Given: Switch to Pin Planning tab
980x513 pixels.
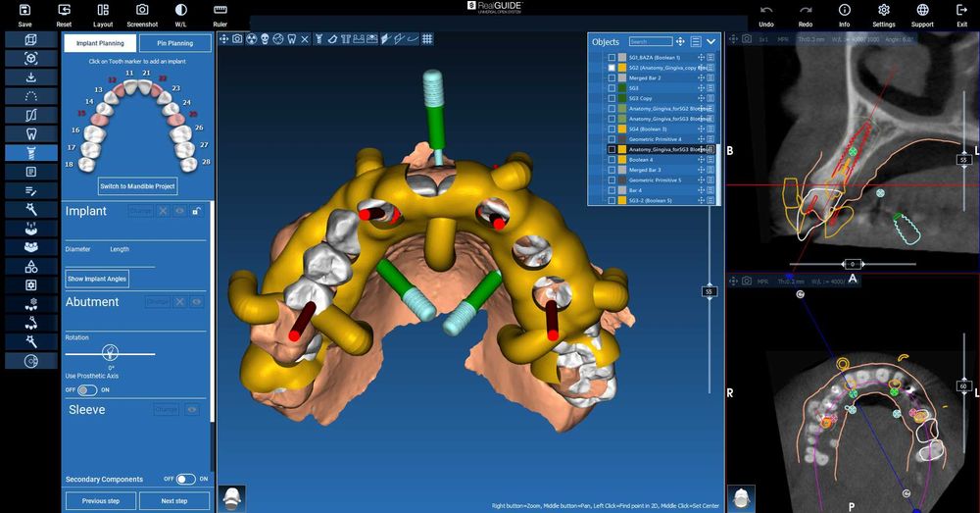Looking at the screenshot, I should pos(175,43).
